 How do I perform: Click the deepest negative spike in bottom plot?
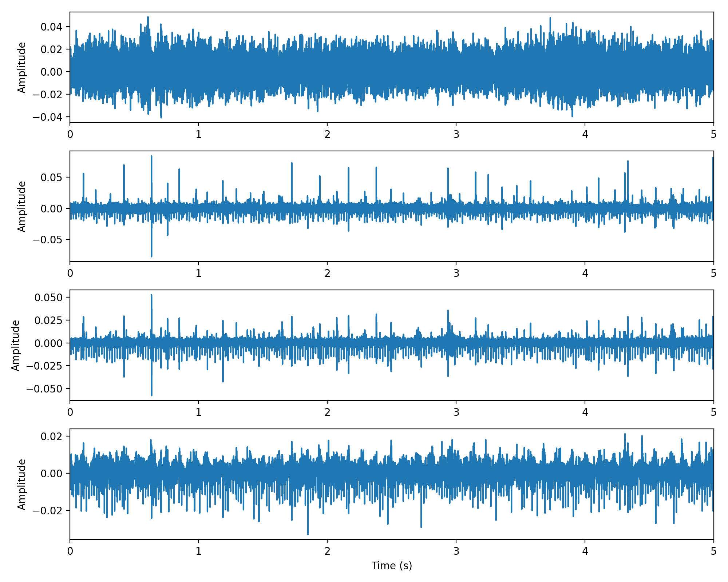(308, 533)
